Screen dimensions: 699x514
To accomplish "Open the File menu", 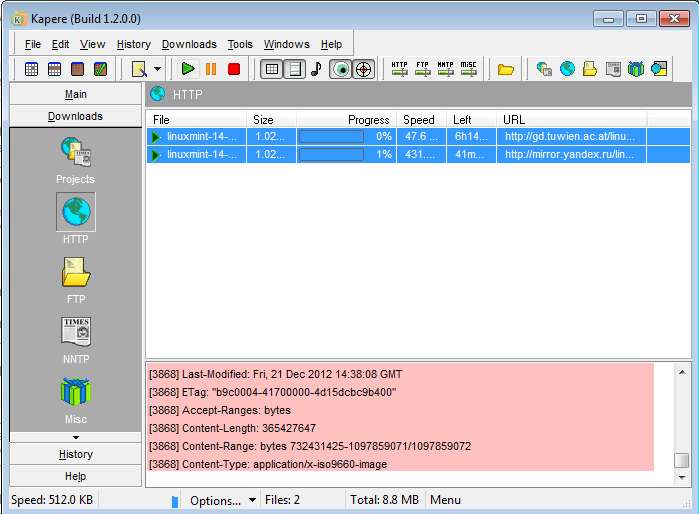I will 33,44.
